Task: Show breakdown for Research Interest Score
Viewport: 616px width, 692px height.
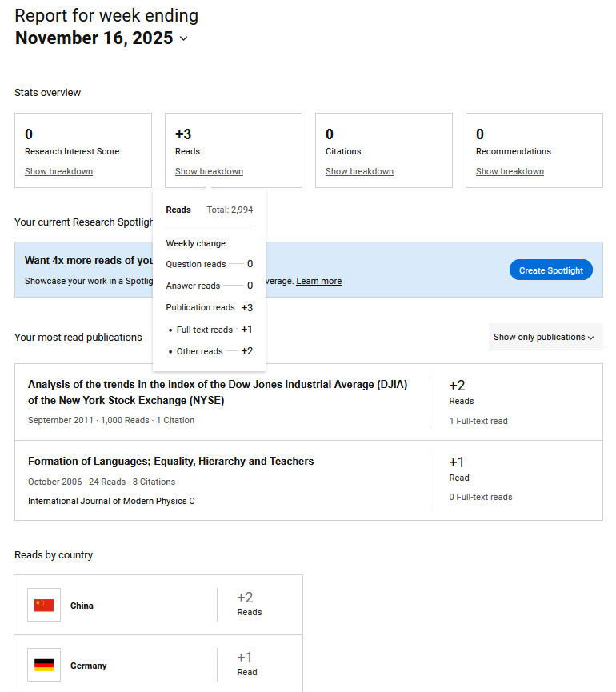Action: [x=58, y=171]
